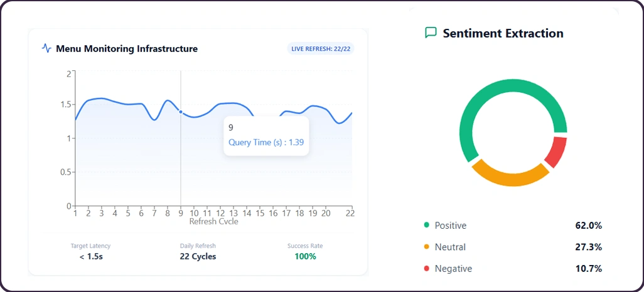This screenshot has height=292, width=644.
Task: Click the 22 Cycles Daily Refresh value
Action: point(198,256)
